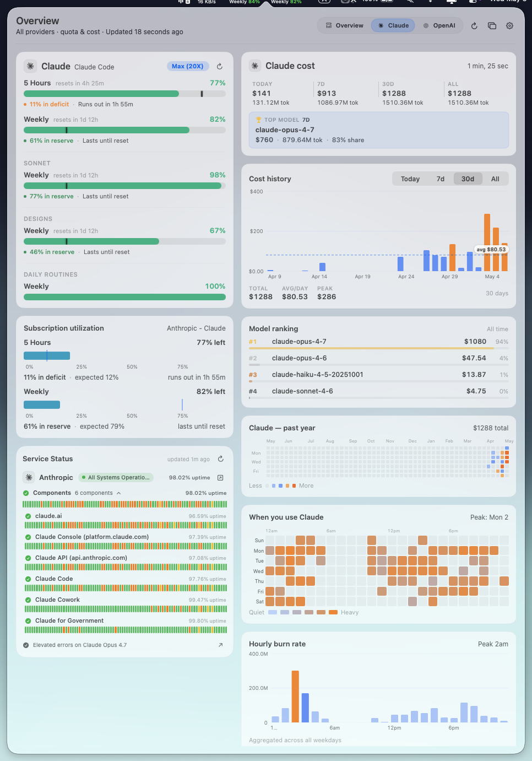Click the Sonnet Weekly 98% usage bar

click(x=124, y=186)
